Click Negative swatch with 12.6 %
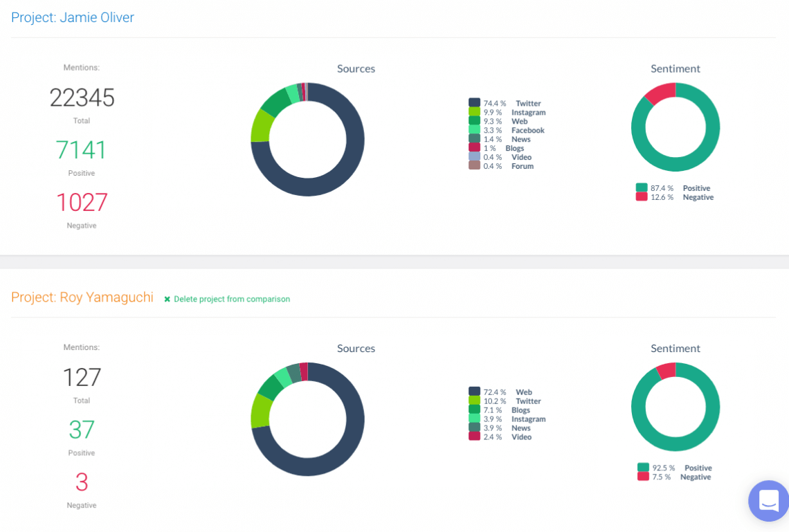789x532 pixels. pyautogui.click(x=641, y=196)
